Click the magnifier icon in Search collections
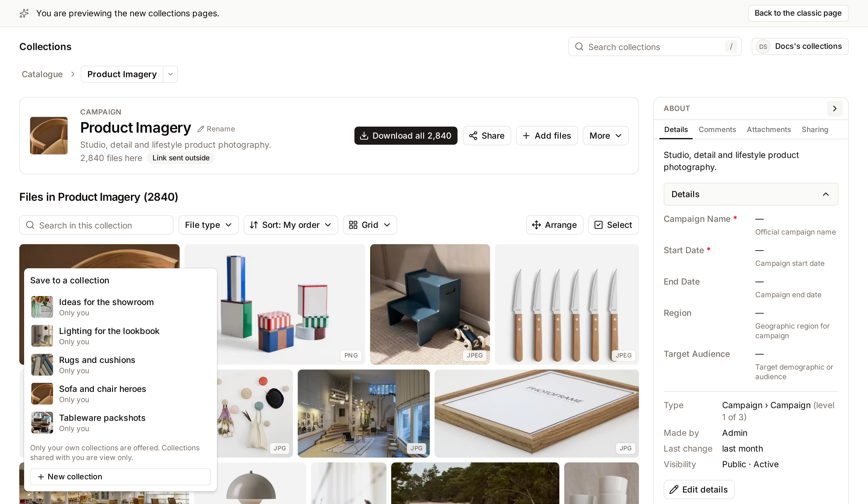Screen dimensions: 868x504 click(x=579, y=46)
